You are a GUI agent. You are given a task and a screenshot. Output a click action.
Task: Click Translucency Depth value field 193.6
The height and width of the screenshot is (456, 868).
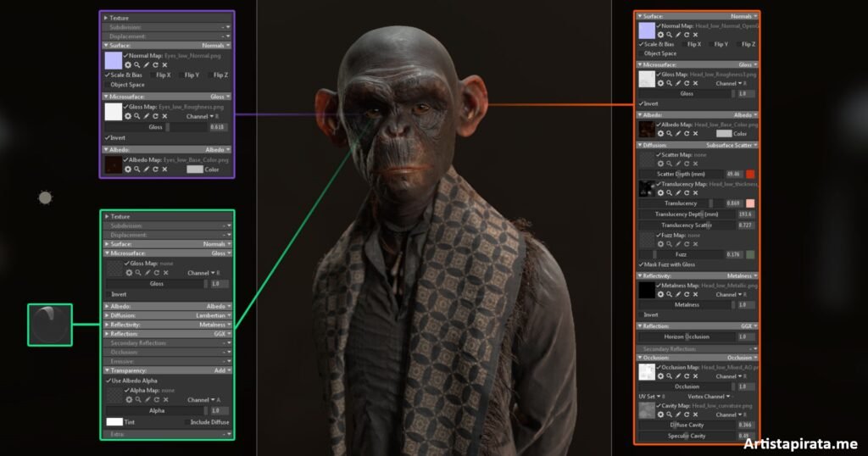click(745, 214)
